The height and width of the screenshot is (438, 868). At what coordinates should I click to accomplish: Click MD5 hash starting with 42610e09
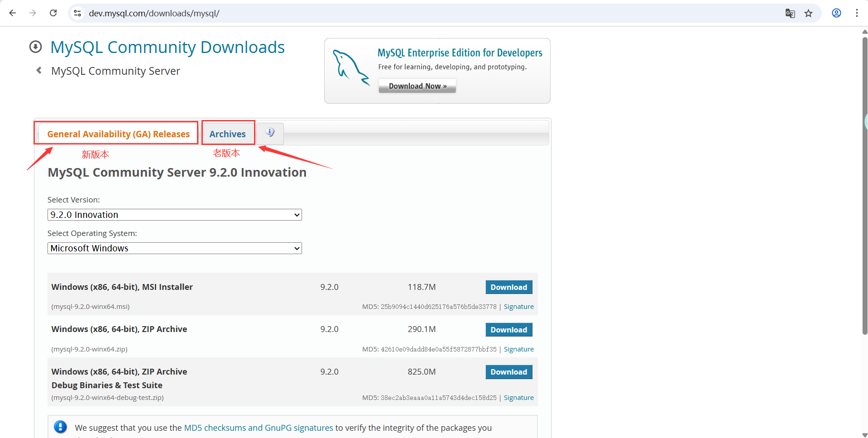[x=439, y=349]
